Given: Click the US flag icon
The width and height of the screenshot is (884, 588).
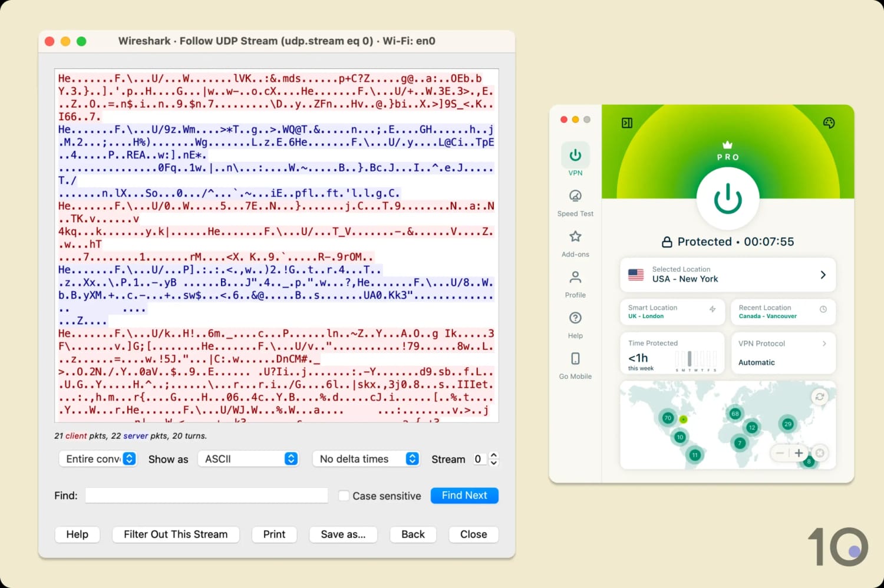Looking at the screenshot, I should 636,275.
